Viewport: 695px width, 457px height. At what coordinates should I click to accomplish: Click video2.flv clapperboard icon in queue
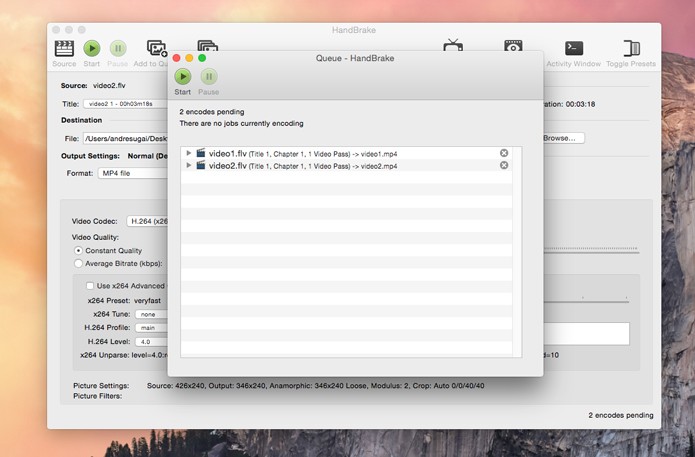(201, 165)
